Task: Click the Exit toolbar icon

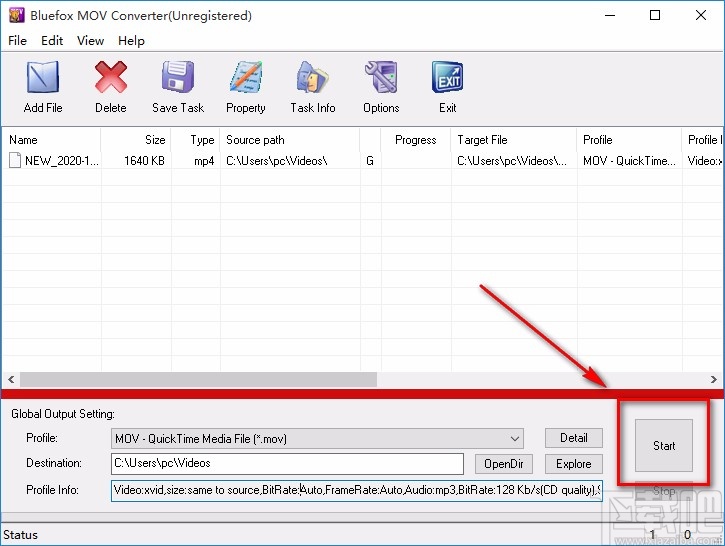Action: (x=447, y=78)
